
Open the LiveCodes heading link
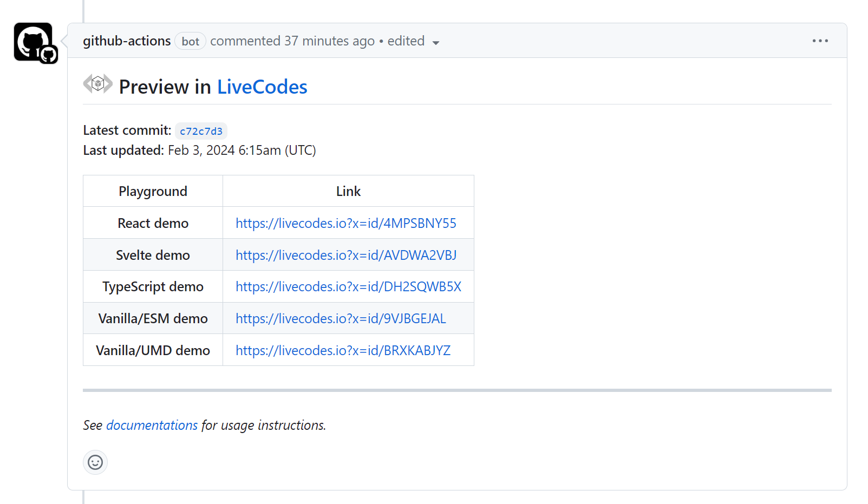262,87
